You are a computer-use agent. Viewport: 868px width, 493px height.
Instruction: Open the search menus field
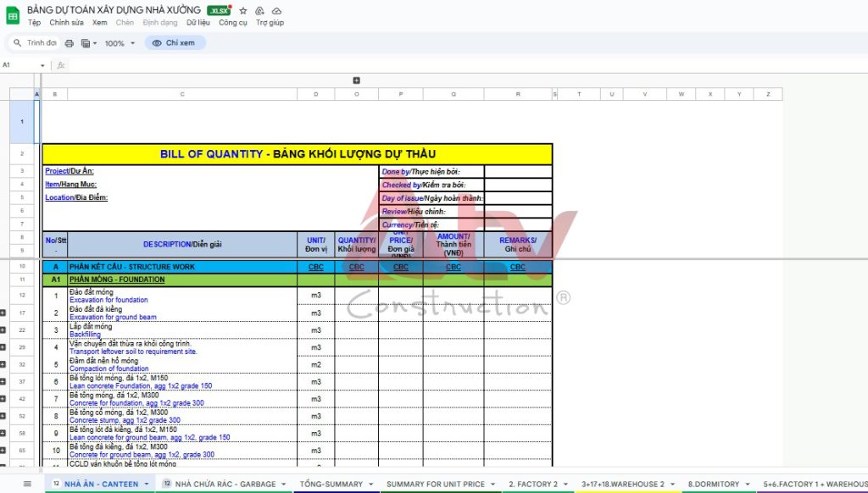(35, 43)
